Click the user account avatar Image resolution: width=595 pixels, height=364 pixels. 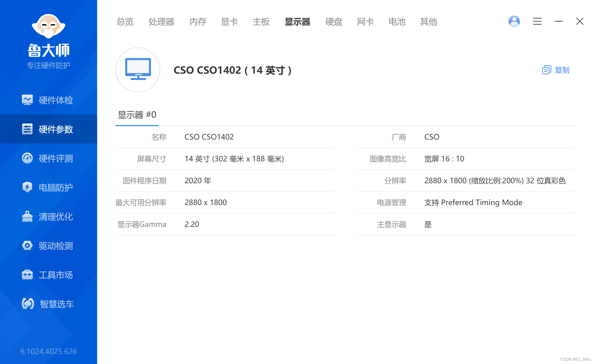click(x=514, y=21)
